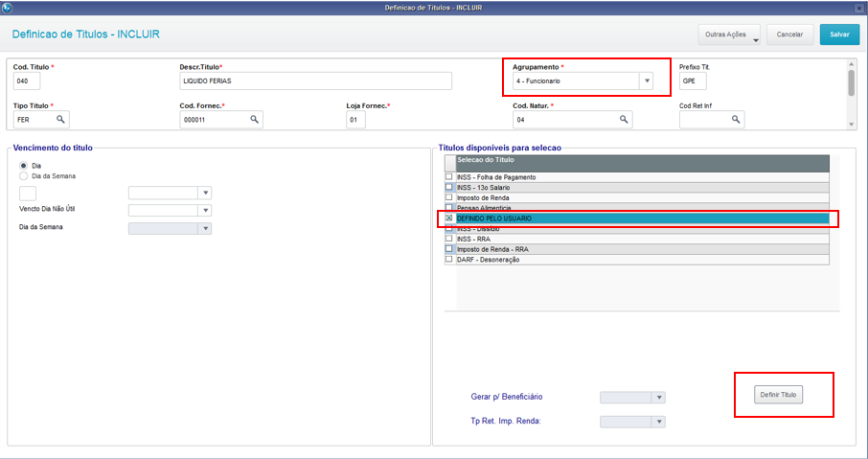Open Tipo Titulo search magnifier
This screenshot has height=459, width=868.
(x=60, y=119)
